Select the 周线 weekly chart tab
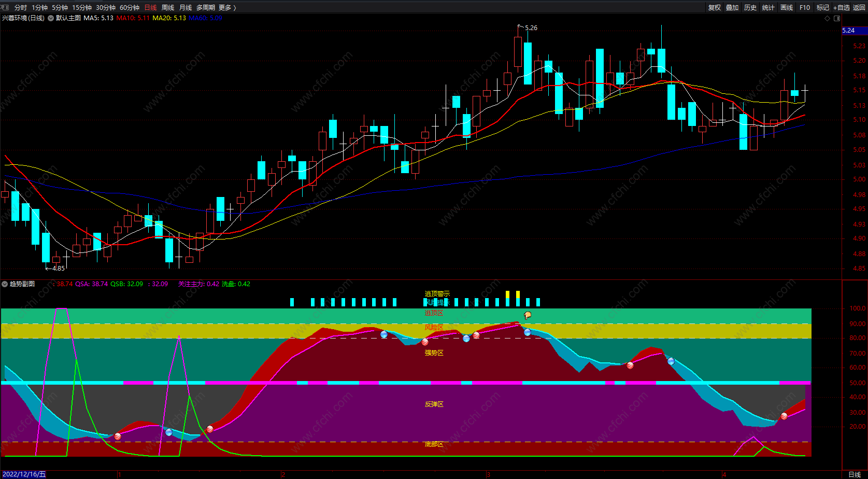868x479 pixels. coord(168,8)
